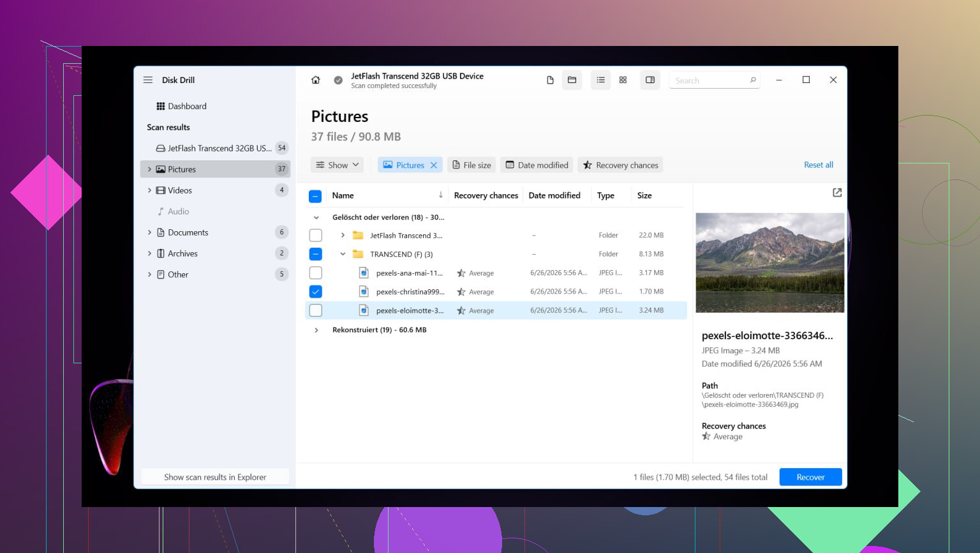Image resolution: width=980 pixels, height=553 pixels.
Task: Select the Audio sidebar item
Action: pos(215,211)
